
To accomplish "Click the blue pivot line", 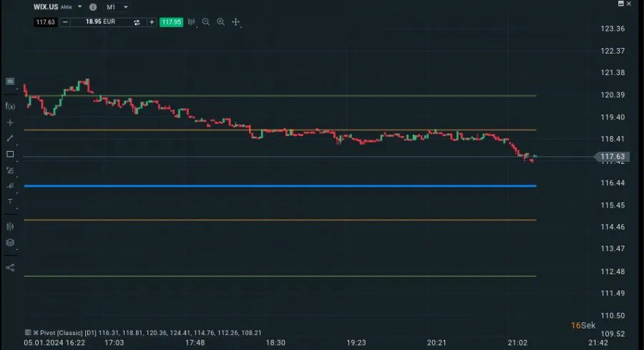I will coord(280,186).
